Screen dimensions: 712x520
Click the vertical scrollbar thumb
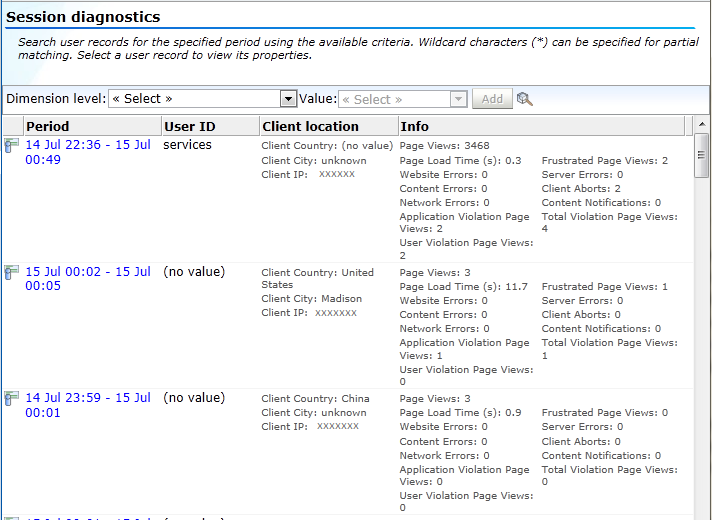[702, 155]
